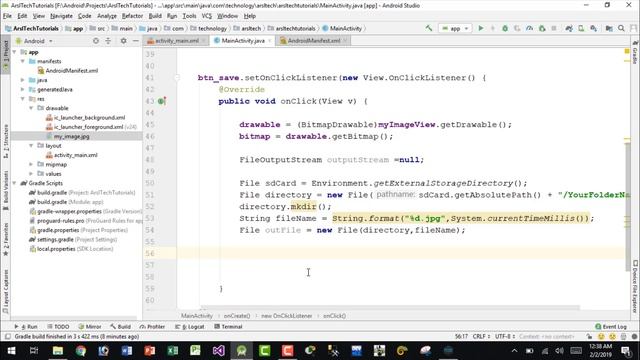Open the app run configuration dropdown
Screen dimensions: 640x360
click(455, 28)
